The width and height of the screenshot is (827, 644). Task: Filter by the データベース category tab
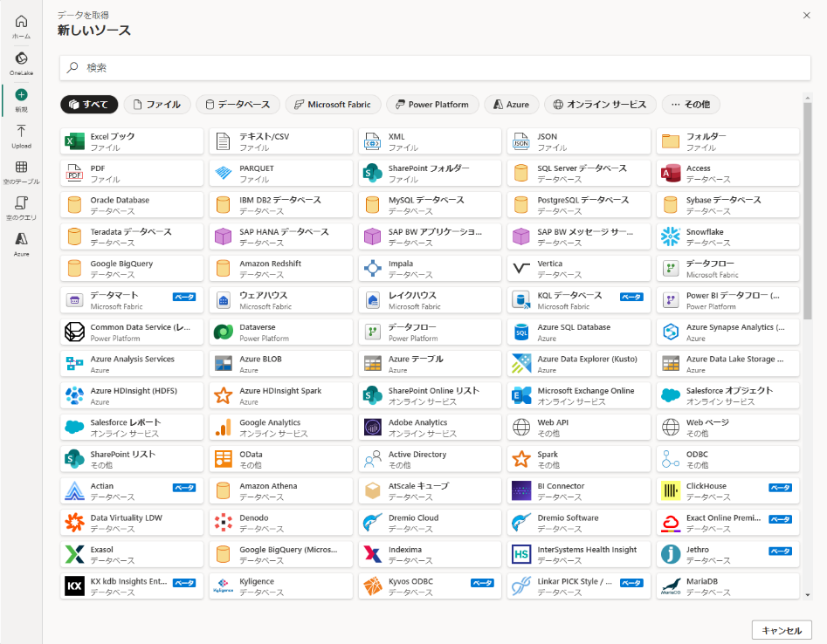click(x=238, y=105)
